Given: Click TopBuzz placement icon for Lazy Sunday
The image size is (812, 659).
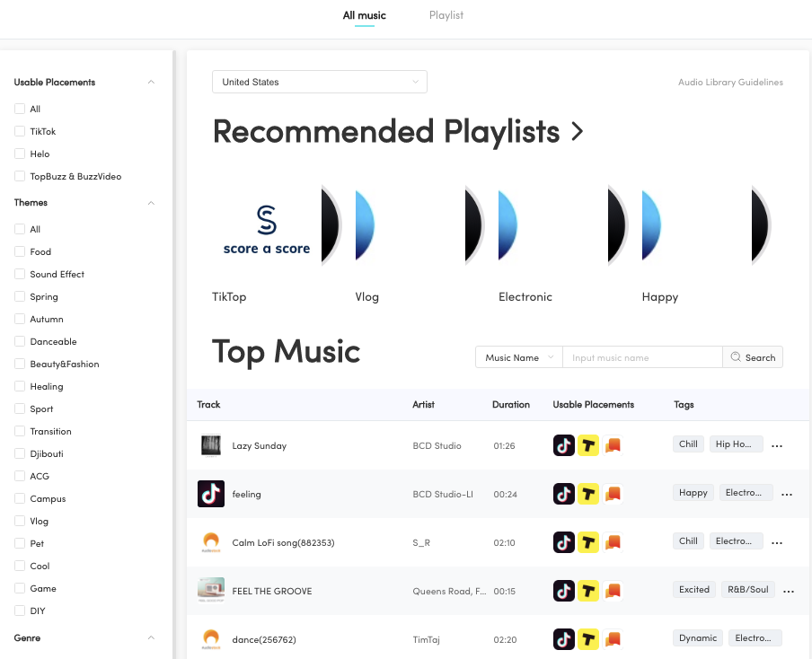Looking at the screenshot, I should (x=588, y=445).
